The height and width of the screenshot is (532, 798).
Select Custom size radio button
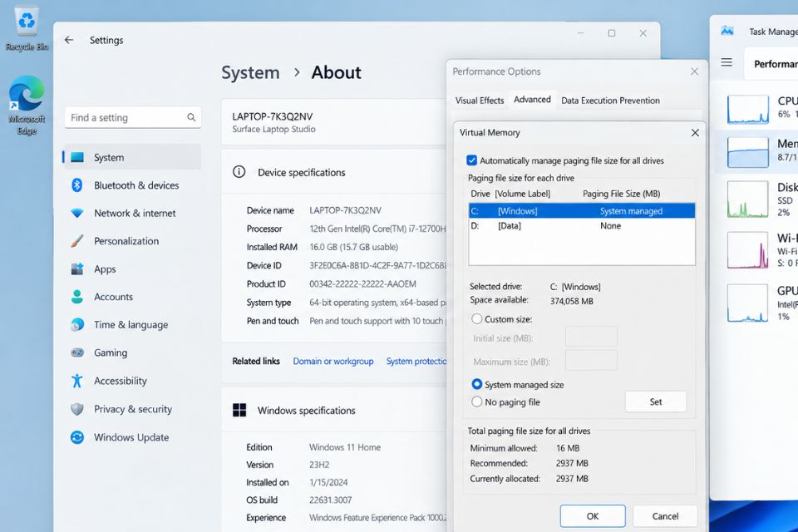coord(477,318)
